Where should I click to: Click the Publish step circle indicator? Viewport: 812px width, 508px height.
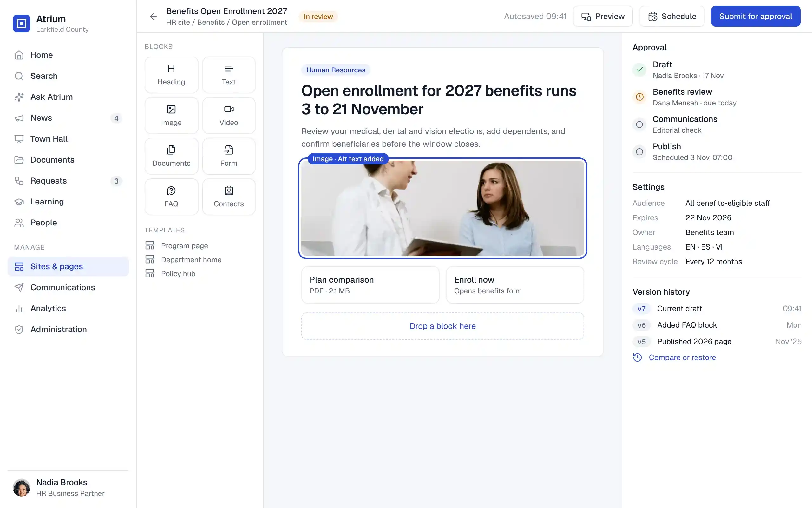(x=639, y=152)
